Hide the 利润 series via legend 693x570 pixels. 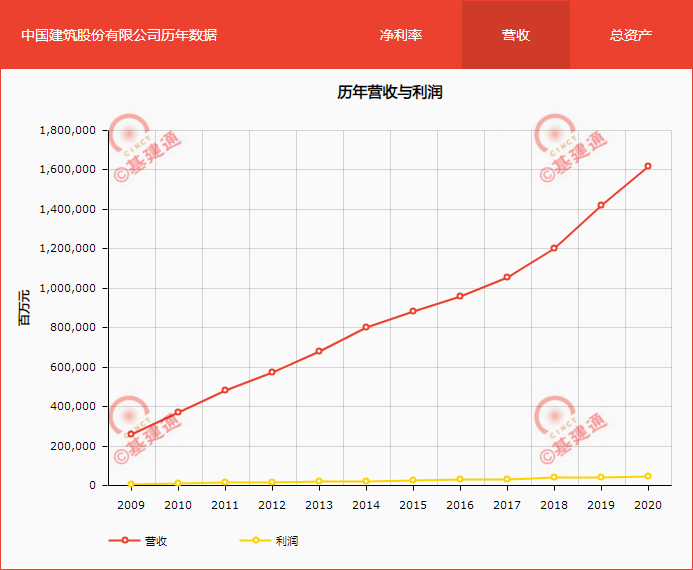[286, 541]
